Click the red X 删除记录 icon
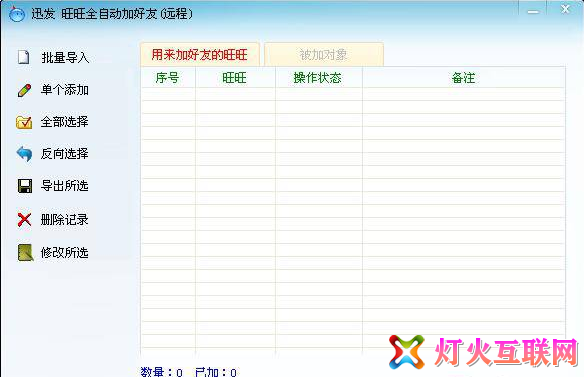 tap(25, 219)
